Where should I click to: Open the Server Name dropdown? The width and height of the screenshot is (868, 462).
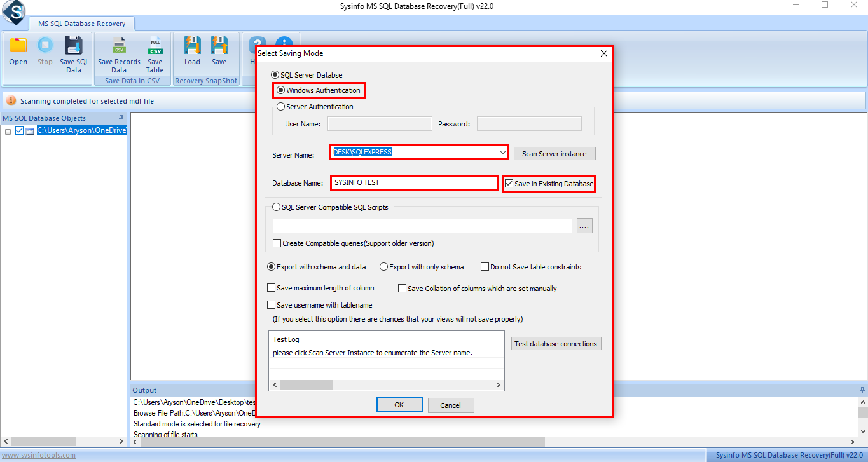click(x=502, y=153)
